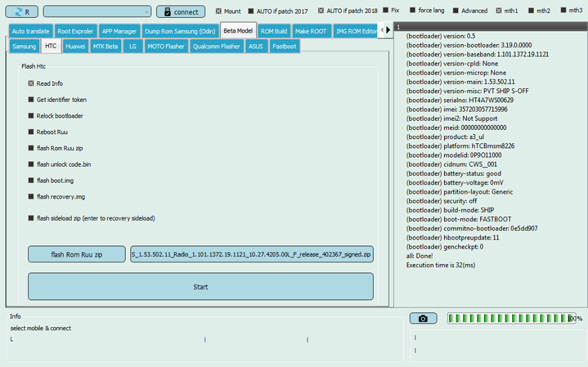Click the RUU zip file path field
This screenshot has width=588, height=367.
pos(252,254)
